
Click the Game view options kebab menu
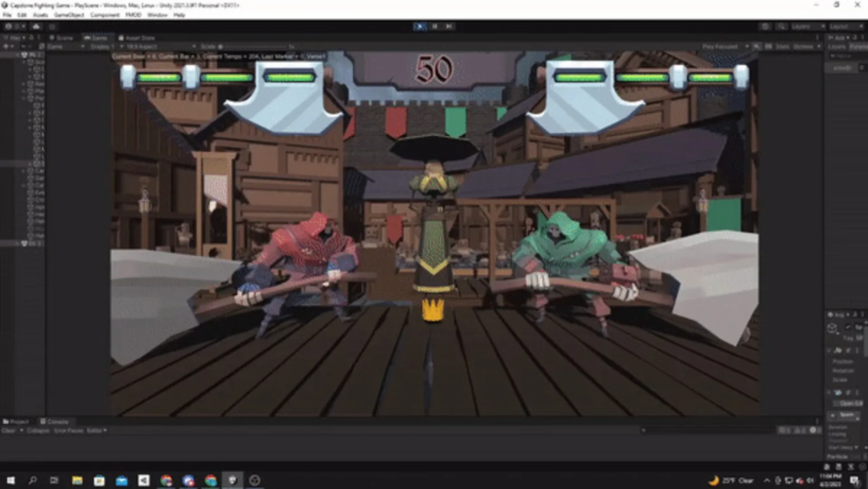tap(817, 38)
